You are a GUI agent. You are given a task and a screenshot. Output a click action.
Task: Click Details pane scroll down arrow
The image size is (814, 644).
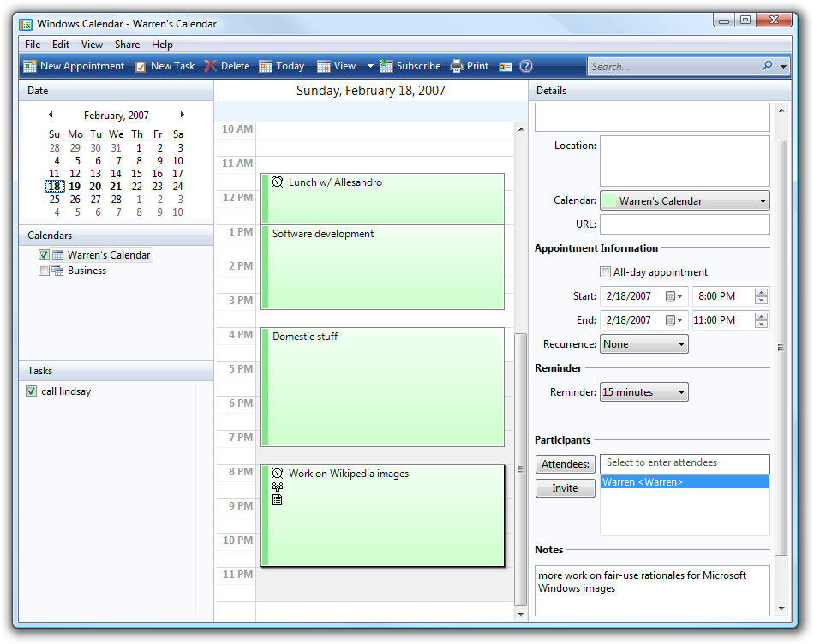pos(781,609)
